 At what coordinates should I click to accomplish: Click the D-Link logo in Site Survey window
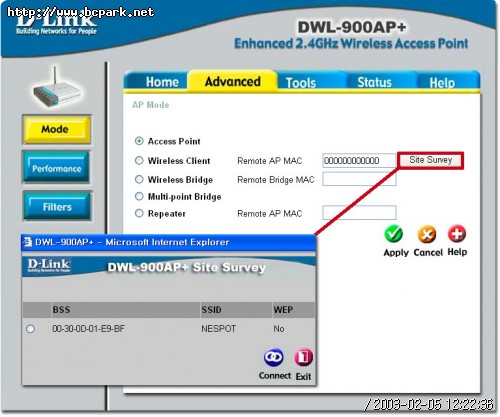(49, 266)
